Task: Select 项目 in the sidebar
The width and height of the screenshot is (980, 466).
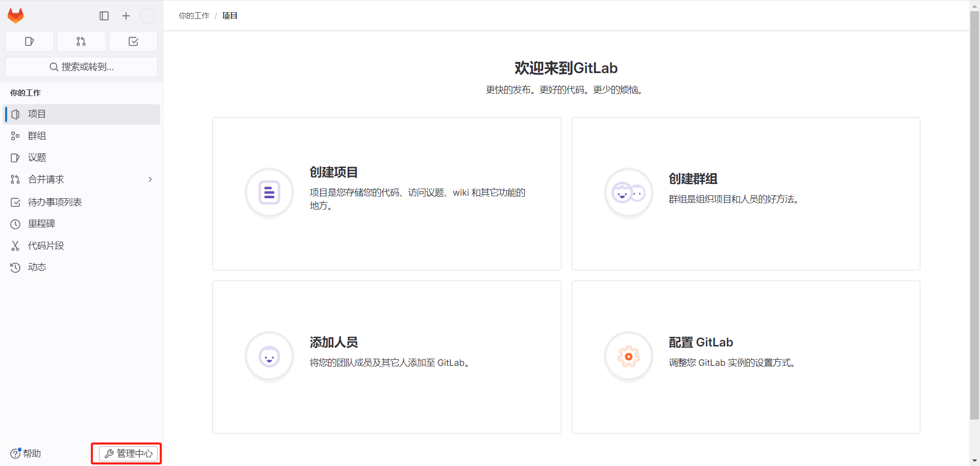Action: coord(82,114)
